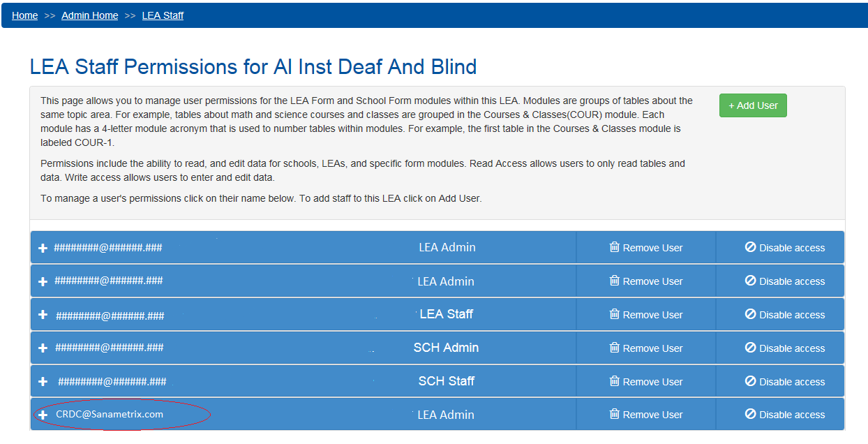Click the trash icon in the LEA Staff row

pos(614,314)
